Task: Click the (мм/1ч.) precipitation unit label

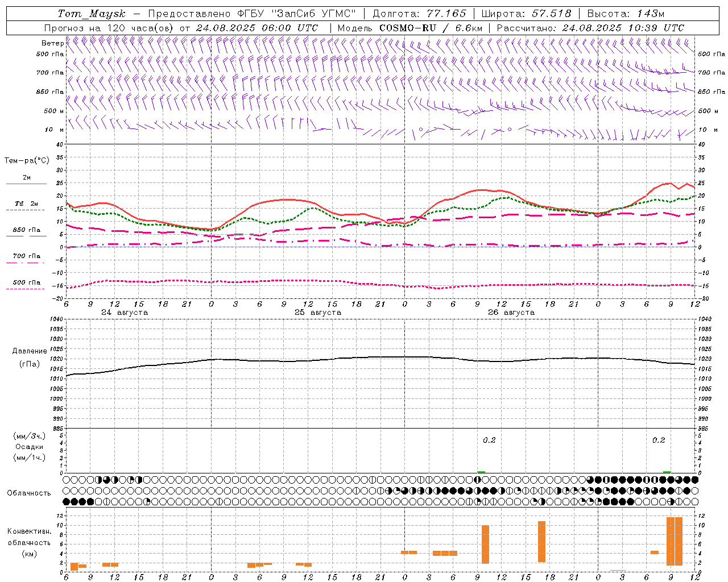Action: [29, 458]
